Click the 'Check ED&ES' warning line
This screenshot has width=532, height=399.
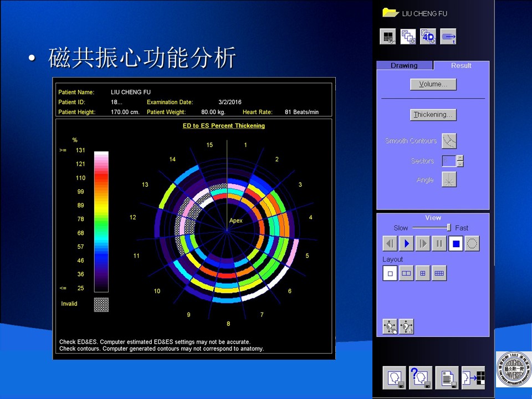[x=155, y=342]
